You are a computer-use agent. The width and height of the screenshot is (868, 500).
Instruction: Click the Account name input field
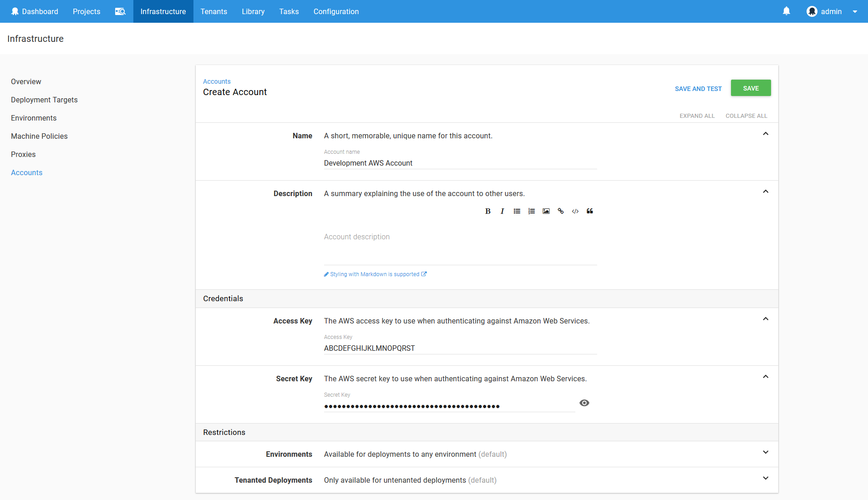(x=460, y=163)
